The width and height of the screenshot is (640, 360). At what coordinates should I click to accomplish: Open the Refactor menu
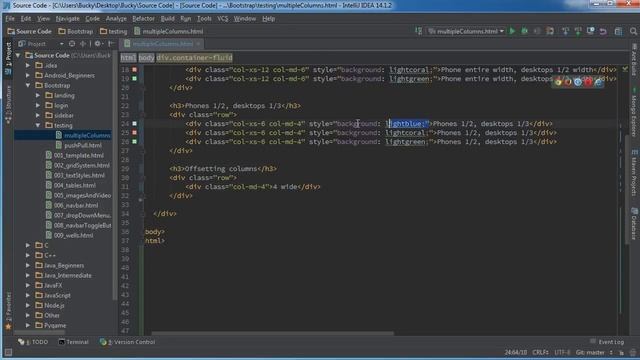point(143,19)
